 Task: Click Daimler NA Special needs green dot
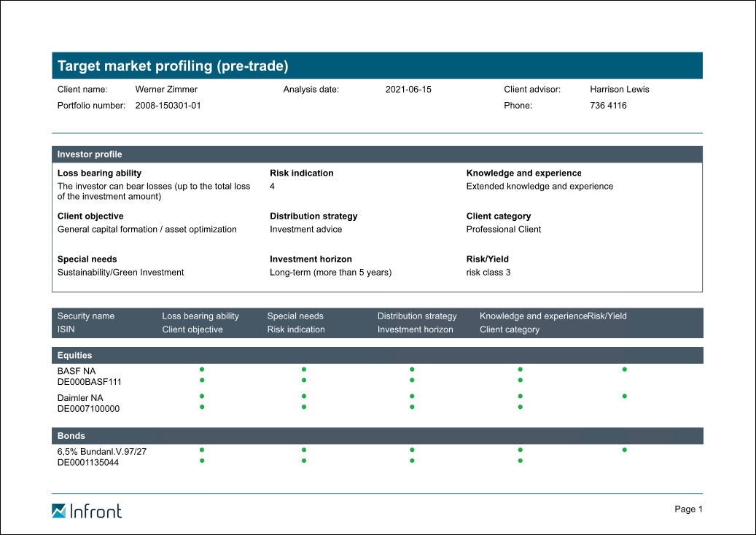pos(304,397)
